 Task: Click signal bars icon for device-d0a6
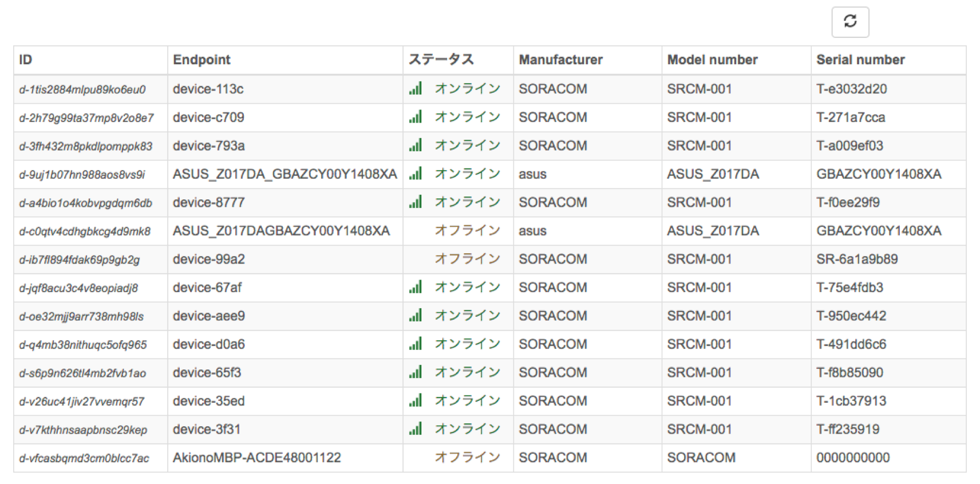[416, 344]
